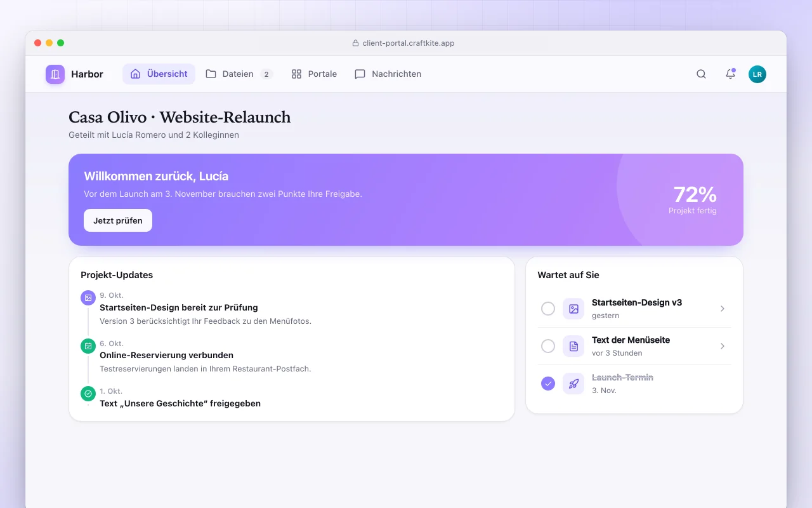The image size is (812, 508).
Task: Click the green check icon for 1. Okt.
Action: tap(88, 394)
